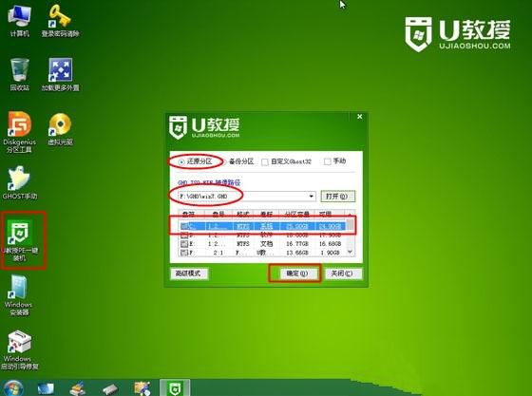Expand the image path dropdown arrow
The height and width of the screenshot is (396, 532).
pos(312,197)
